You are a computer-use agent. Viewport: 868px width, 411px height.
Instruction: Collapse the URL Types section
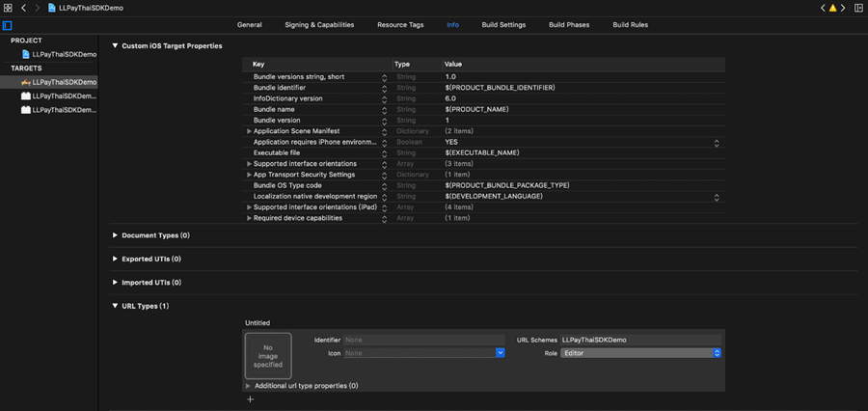pos(115,306)
